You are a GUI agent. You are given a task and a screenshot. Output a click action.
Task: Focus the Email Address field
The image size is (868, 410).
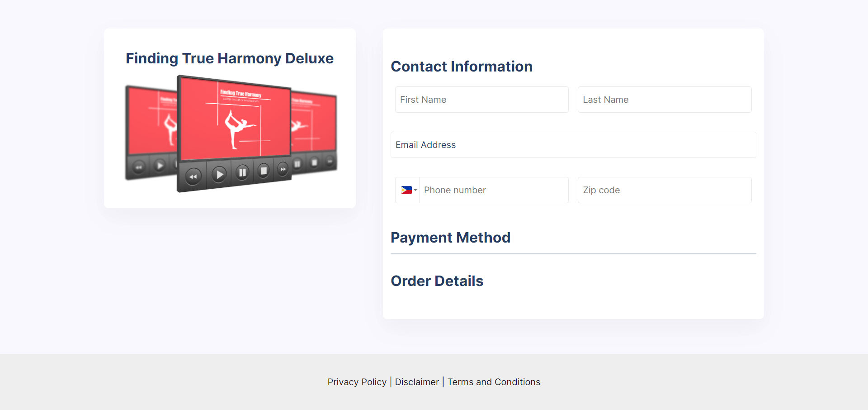click(573, 145)
